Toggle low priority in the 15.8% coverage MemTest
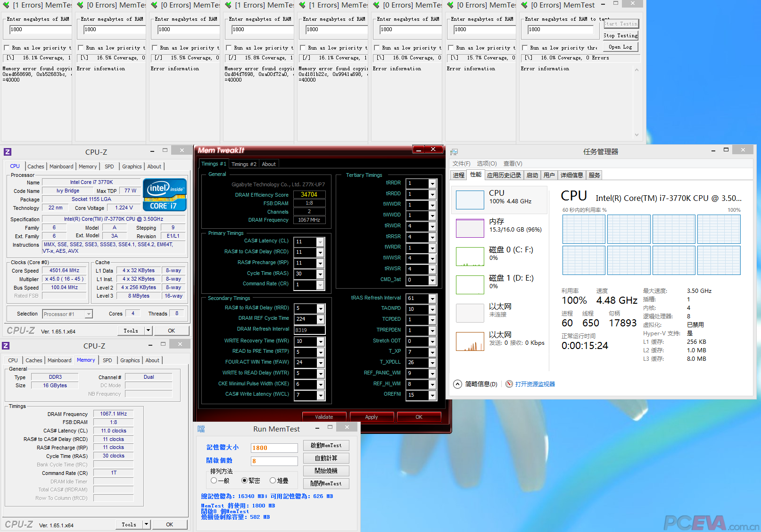761x532 pixels. [229, 48]
